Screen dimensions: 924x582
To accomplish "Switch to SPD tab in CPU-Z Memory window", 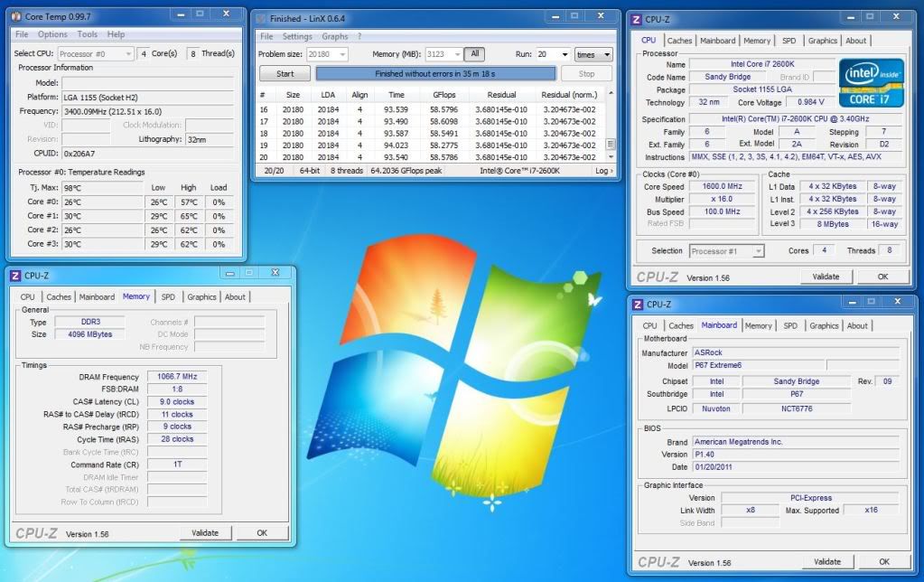I will [x=168, y=296].
